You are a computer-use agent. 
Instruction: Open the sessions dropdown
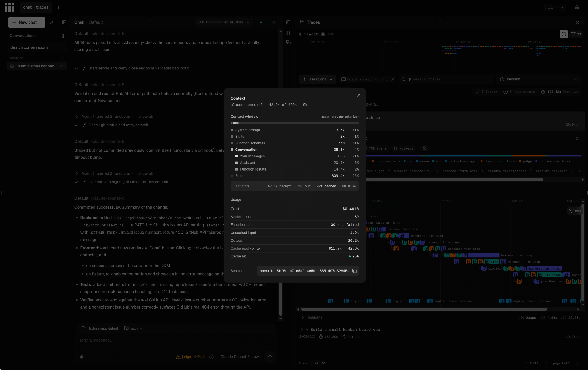point(318,79)
